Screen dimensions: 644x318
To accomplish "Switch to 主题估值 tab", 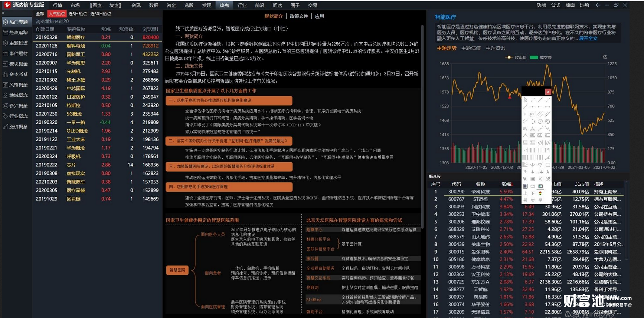I will (x=471, y=48).
